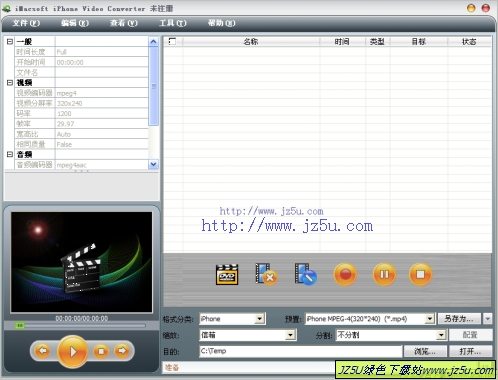Click the property panel scroll up arrow
The height and width of the screenshot is (380, 498).
click(x=153, y=42)
